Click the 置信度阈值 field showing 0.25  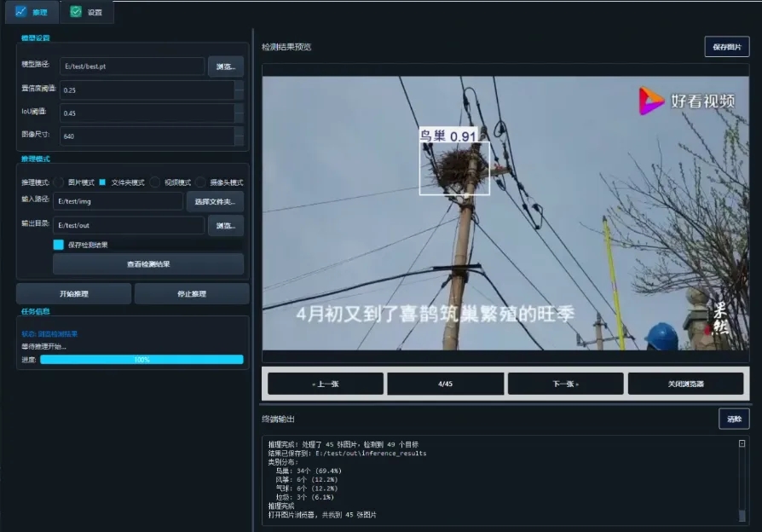147,90
